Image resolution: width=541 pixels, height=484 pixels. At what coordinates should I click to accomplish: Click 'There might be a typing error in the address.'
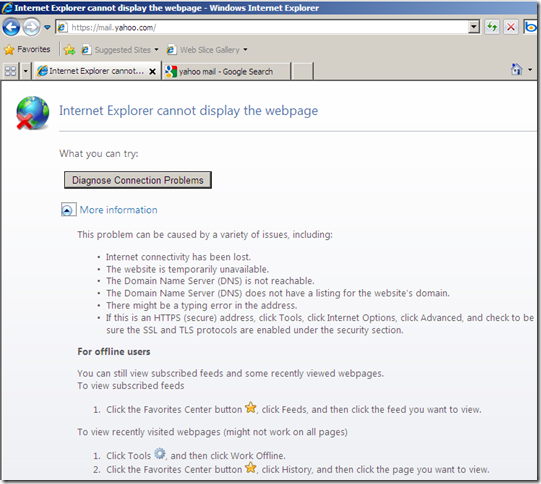(201, 305)
